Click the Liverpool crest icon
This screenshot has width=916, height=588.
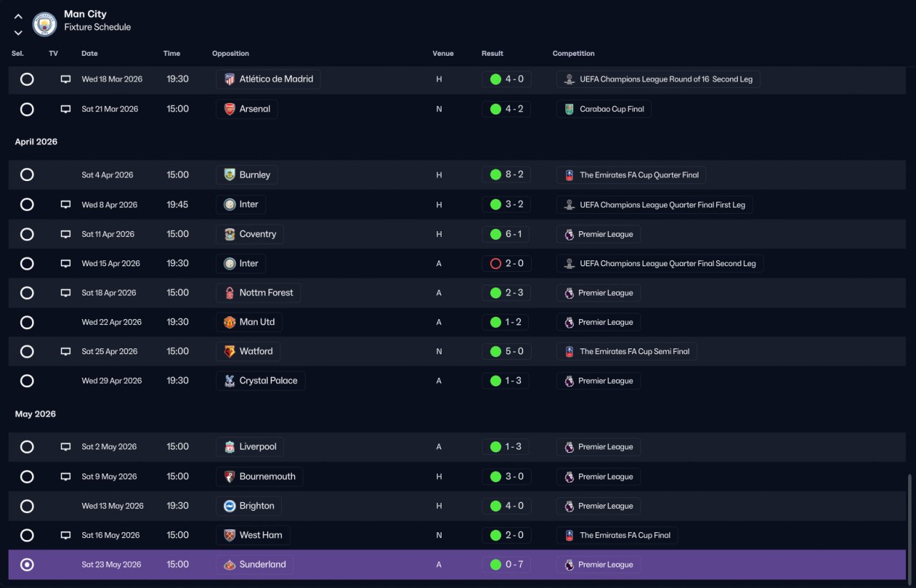(x=229, y=447)
